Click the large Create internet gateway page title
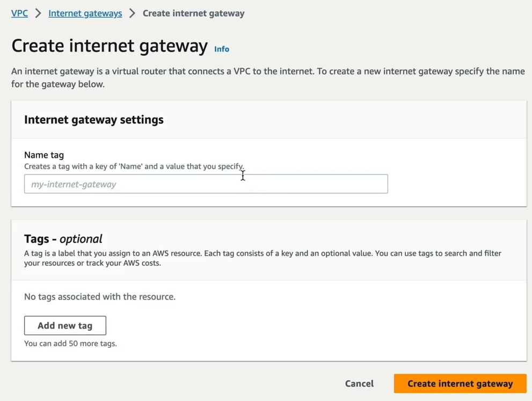Image resolution: width=532 pixels, height=401 pixels. [110, 46]
